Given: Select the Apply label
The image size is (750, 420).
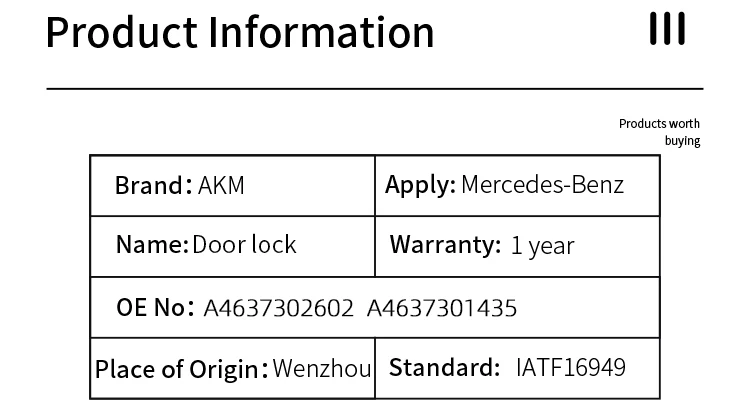Looking at the screenshot, I should [420, 185].
